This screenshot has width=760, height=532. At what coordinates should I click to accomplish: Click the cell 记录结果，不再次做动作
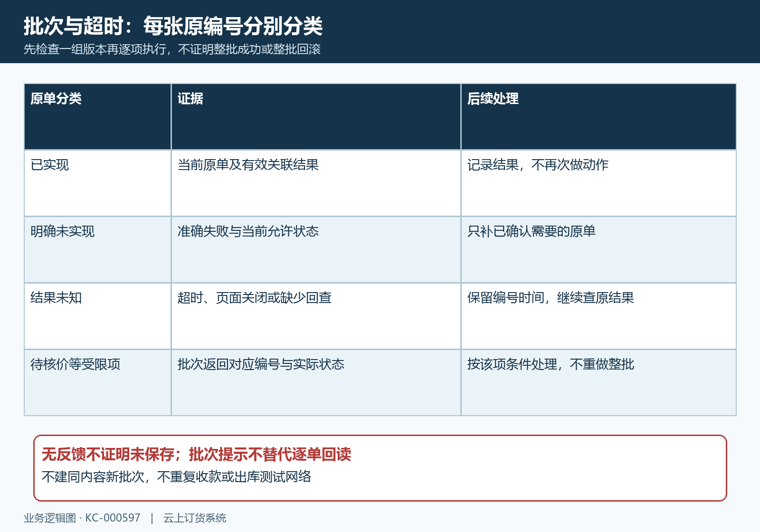598,183
